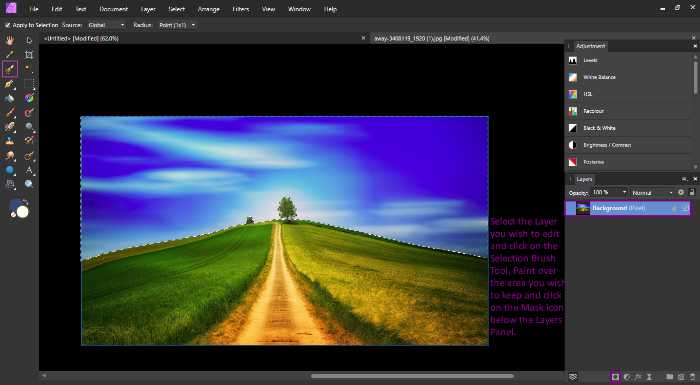Click the horizontal canvas scrollbar

pos(412,377)
